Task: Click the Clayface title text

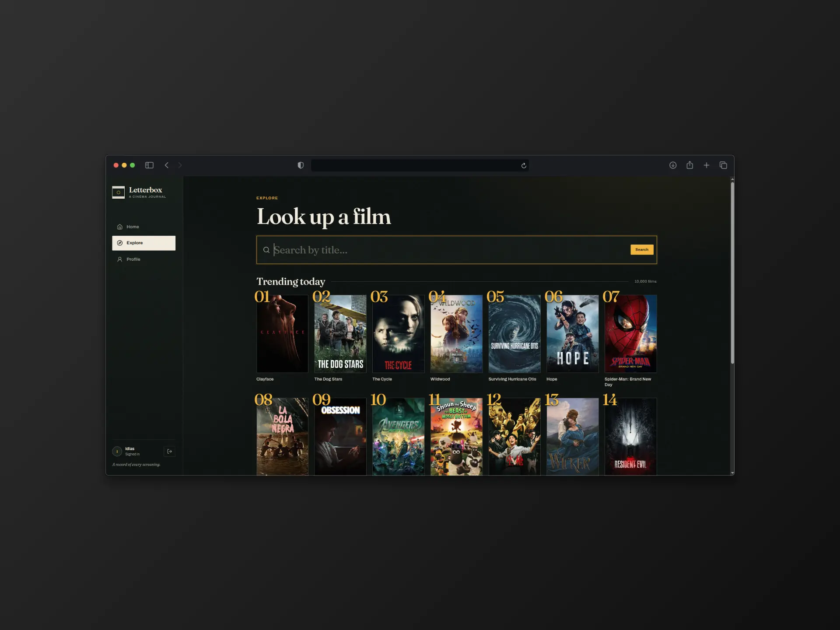Action: (x=265, y=379)
